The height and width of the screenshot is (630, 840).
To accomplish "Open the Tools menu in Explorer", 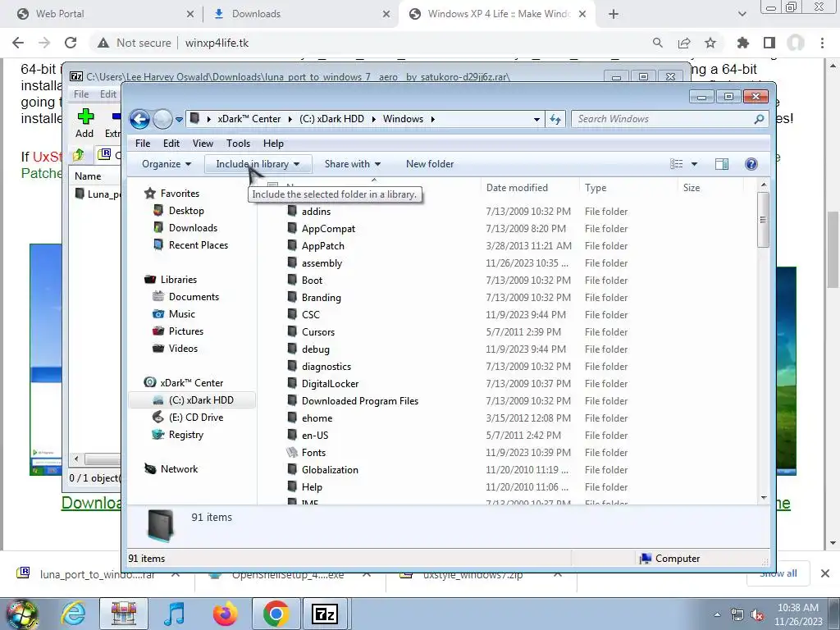I will [238, 144].
